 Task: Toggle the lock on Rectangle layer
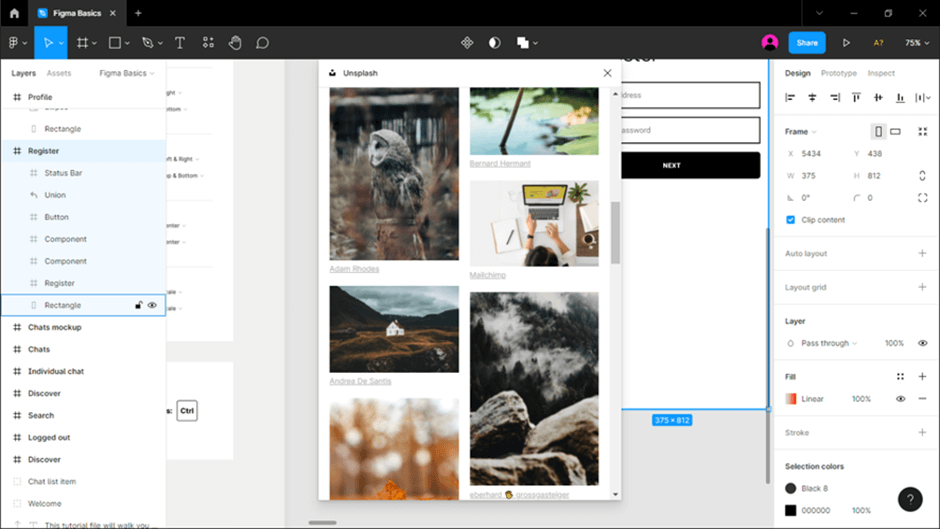[138, 305]
